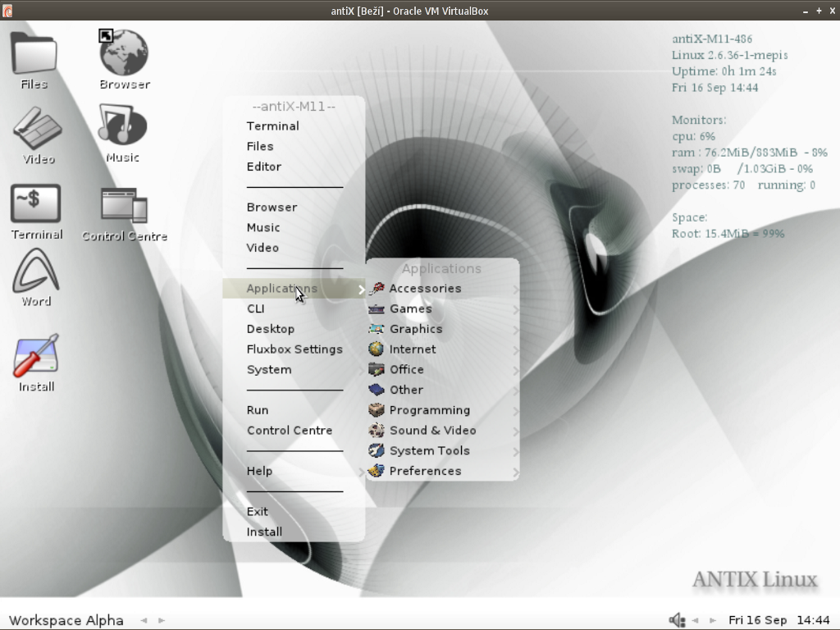The height and width of the screenshot is (630, 840).
Task: Expand the Internet submenu
Action: 413,349
